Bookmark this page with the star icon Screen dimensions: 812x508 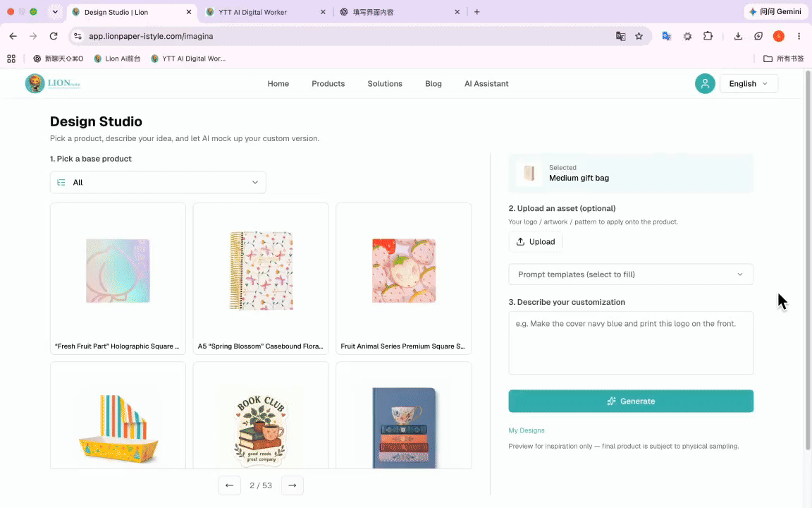coord(639,36)
